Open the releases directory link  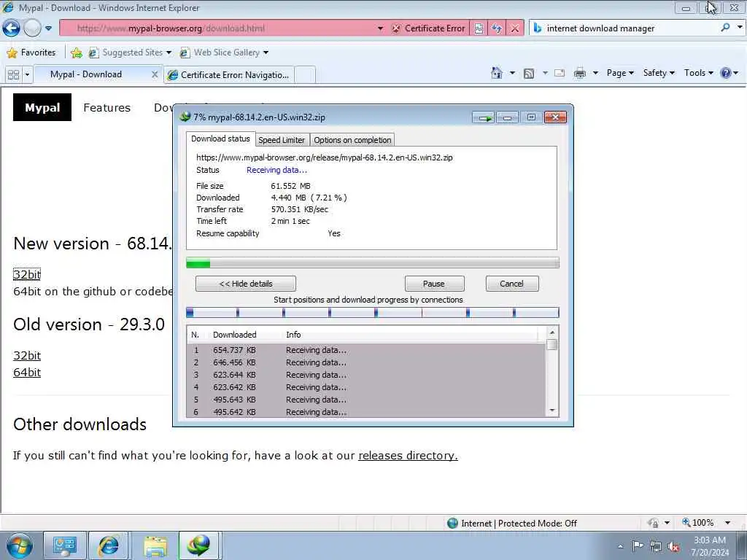point(408,456)
